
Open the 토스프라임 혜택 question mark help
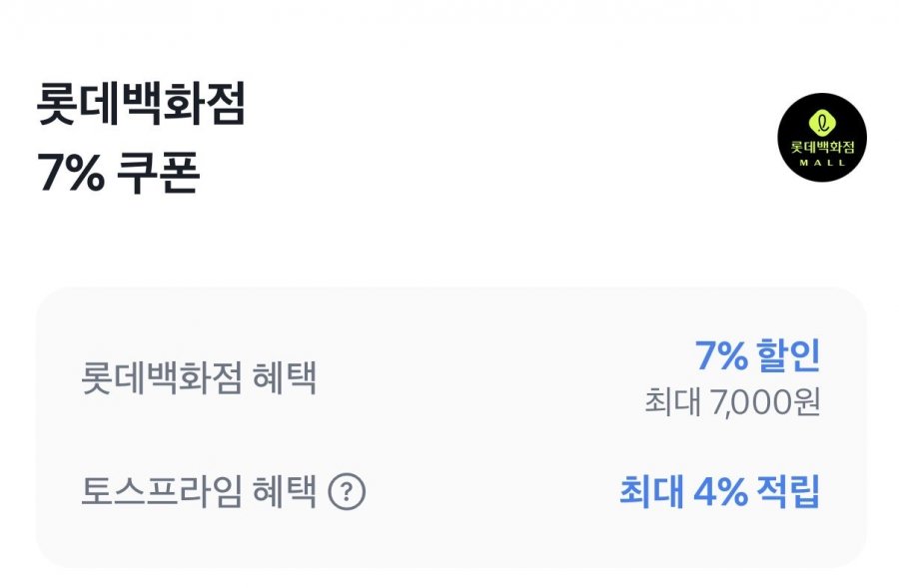point(347,492)
